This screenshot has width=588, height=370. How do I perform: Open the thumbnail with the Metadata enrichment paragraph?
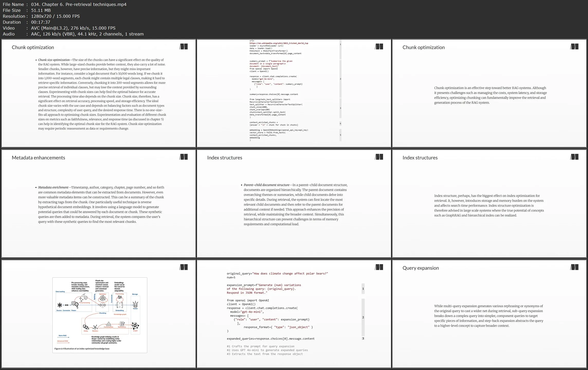click(99, 203)
